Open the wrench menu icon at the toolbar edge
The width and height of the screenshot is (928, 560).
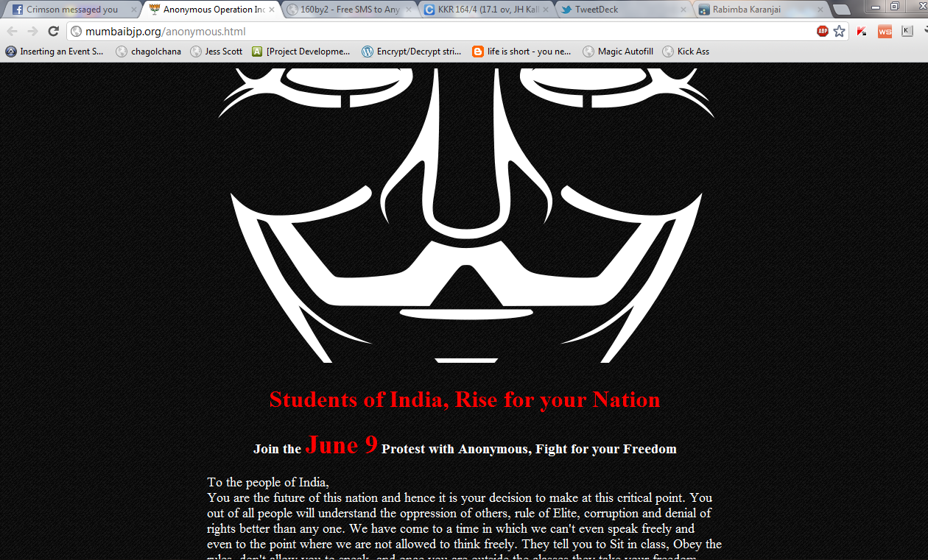pyautogui.click(x=924, y=31)
